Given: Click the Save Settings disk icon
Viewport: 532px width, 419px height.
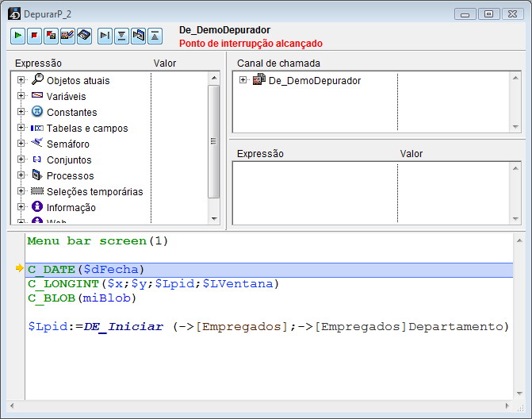Looking at the screenshot, I should 84,36.
